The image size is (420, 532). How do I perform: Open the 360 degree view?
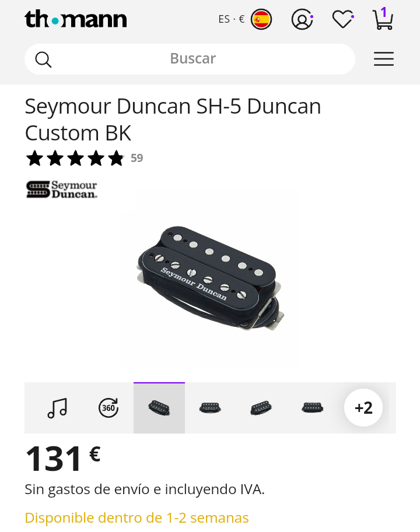point(108,408)
